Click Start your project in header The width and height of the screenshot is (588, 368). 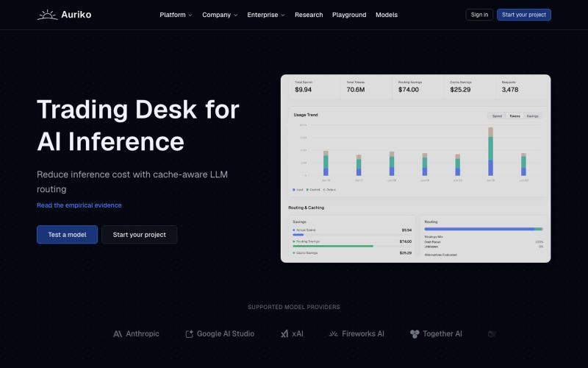tap(524, 15)
